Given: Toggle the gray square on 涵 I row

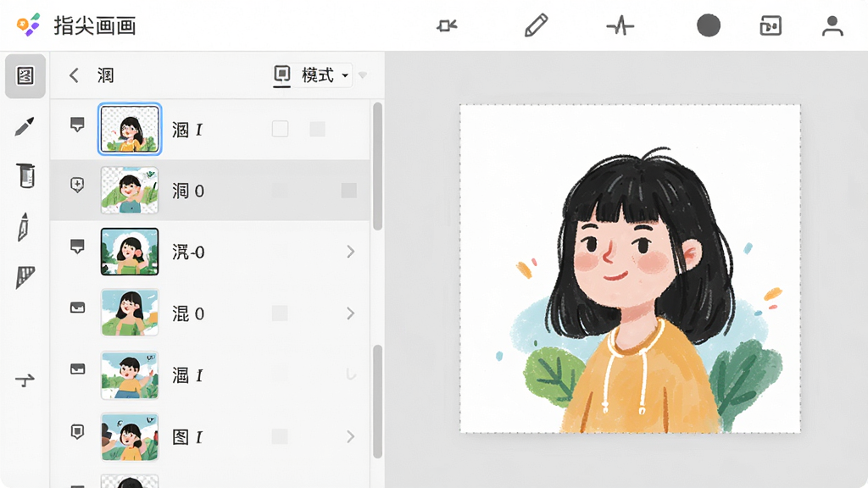Looking at the screenshot, I should pos(317,130).
